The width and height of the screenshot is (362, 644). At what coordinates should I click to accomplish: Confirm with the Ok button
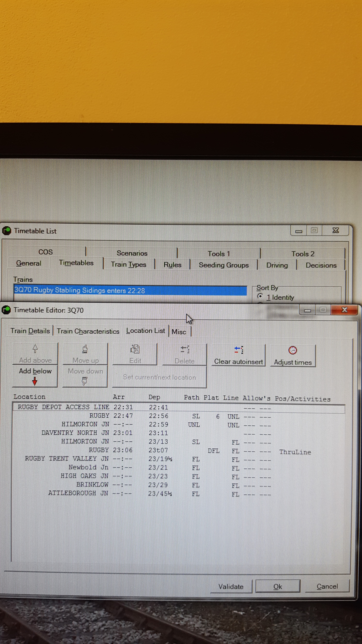278,587
